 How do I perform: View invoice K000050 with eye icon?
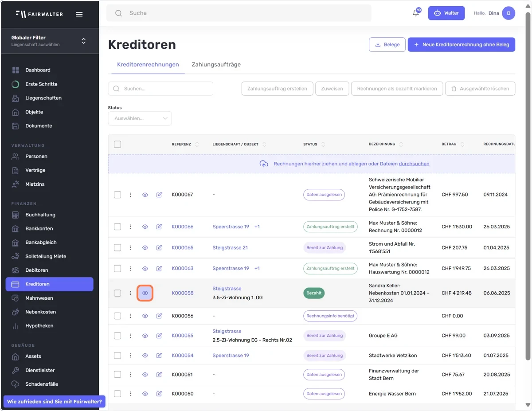click(145, 394)
